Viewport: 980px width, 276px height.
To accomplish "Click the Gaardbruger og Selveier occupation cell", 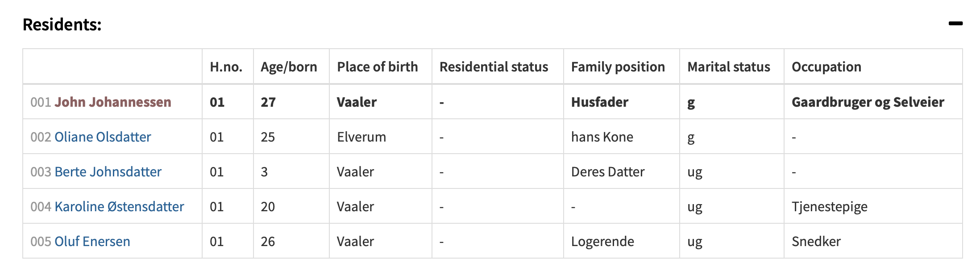I will 868,102.
